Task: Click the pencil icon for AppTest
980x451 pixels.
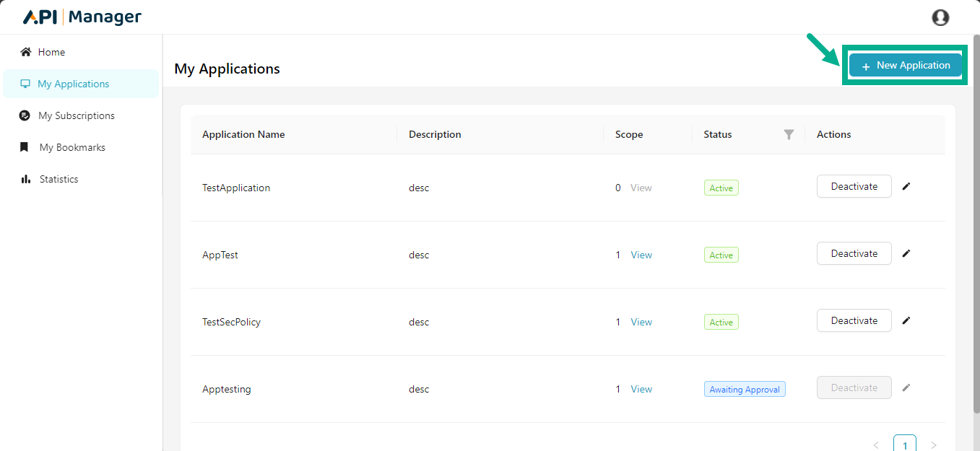Action: pos(906,253)
